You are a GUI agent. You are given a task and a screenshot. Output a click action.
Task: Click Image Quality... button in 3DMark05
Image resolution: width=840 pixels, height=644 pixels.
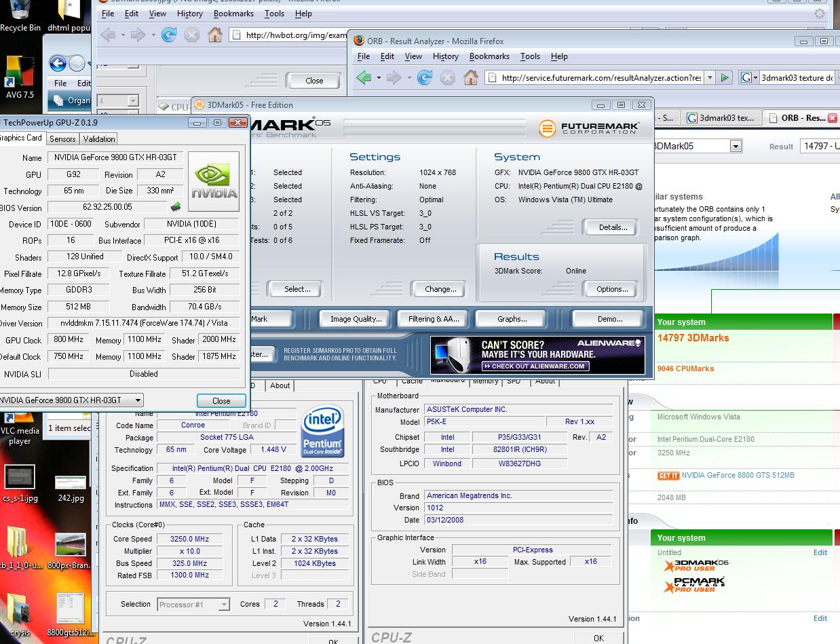tap(356, 319)
